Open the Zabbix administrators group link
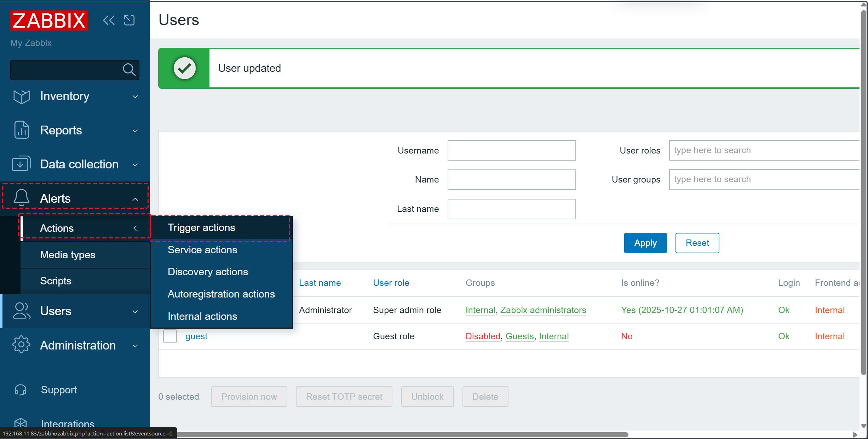 point(543,310)
